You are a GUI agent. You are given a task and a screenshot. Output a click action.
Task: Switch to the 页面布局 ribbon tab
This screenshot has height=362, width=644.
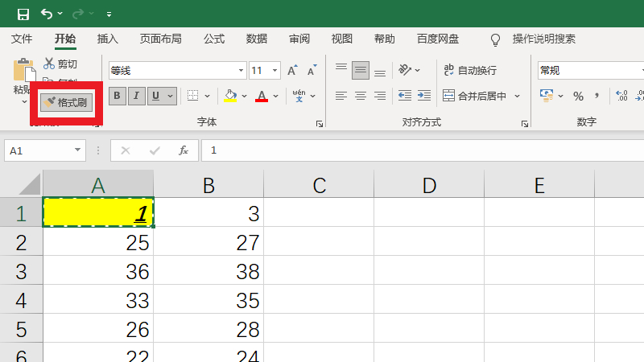tap(160, 39)
